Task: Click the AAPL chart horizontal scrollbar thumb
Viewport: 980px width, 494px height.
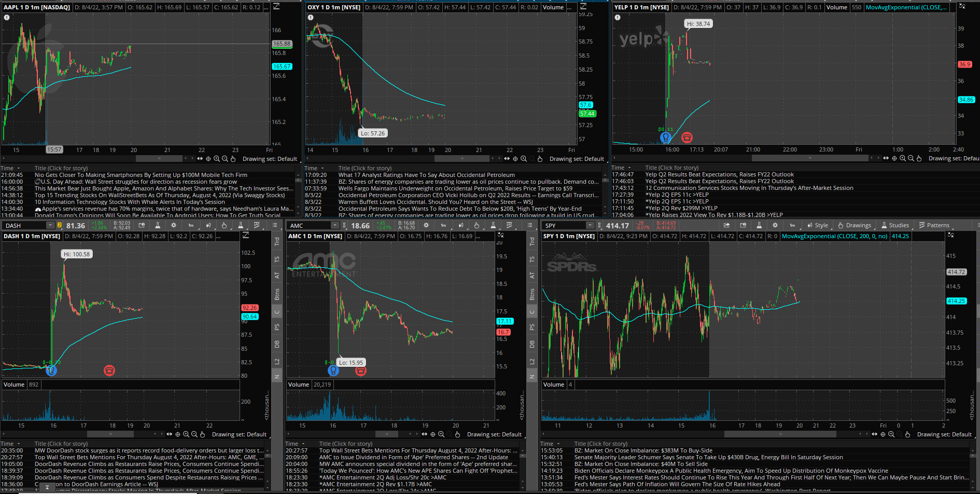Action: 159,159
